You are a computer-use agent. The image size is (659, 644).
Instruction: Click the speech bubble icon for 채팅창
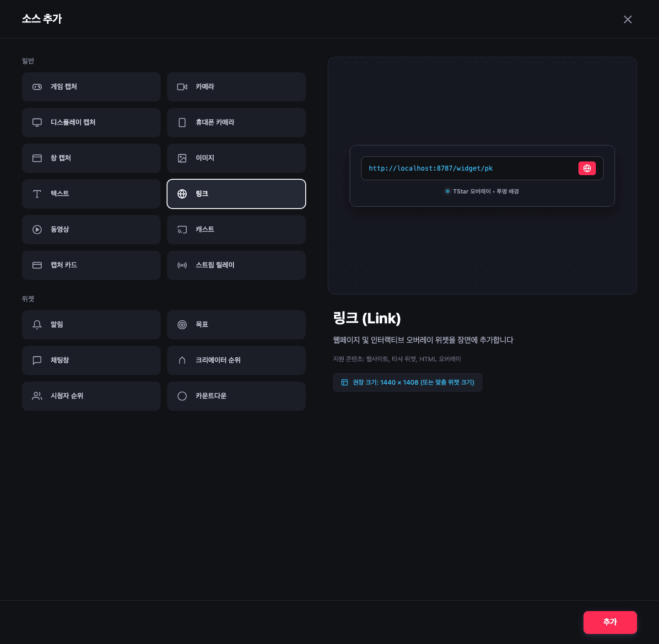coord(37,360)
